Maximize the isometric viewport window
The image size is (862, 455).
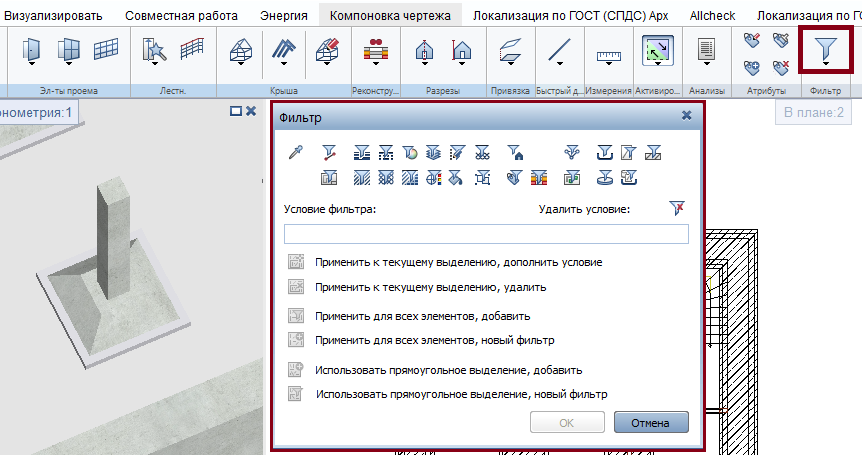[x=236, y=111]
